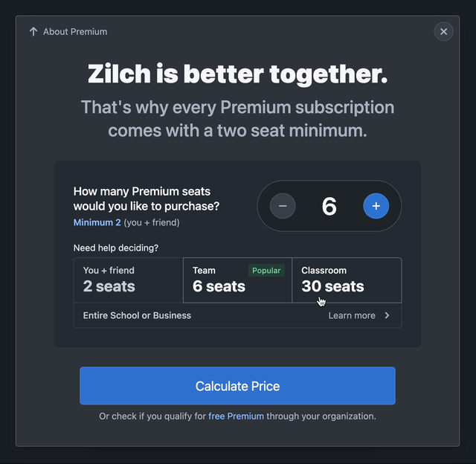
Task: Click the seat count number 6
Action: coord(329,206)
